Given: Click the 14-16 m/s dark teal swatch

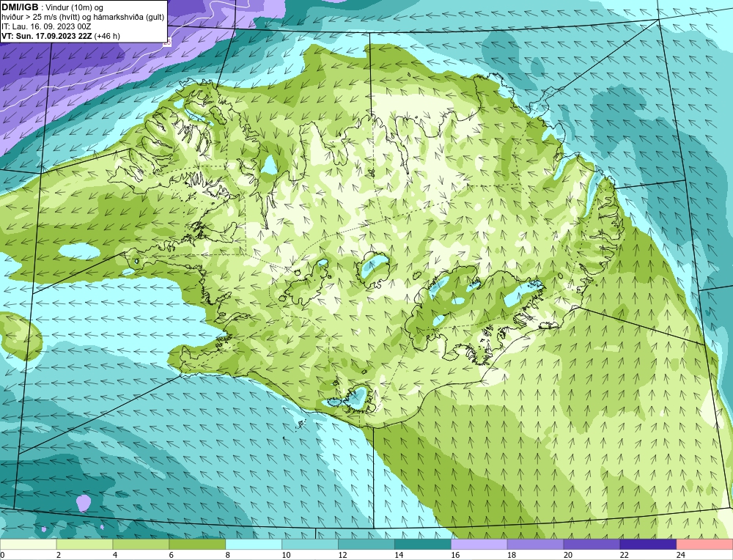Looking at the screenshot, I should pos(423,545).
